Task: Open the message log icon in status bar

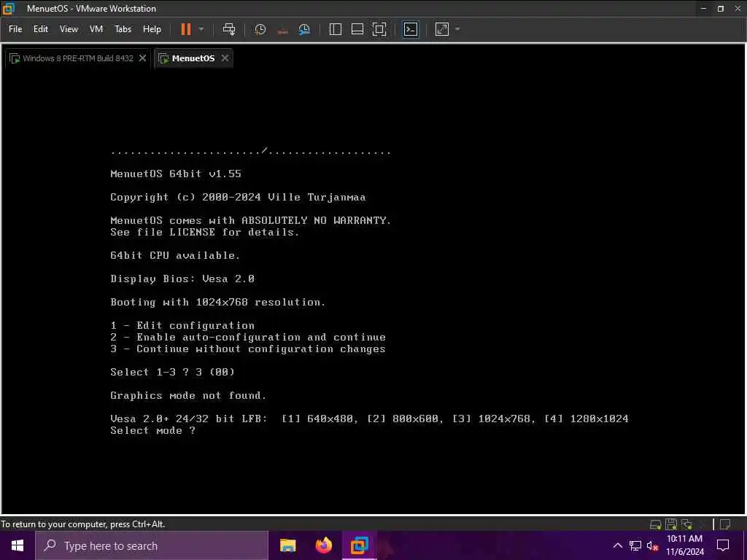Action: coord(725,524)
